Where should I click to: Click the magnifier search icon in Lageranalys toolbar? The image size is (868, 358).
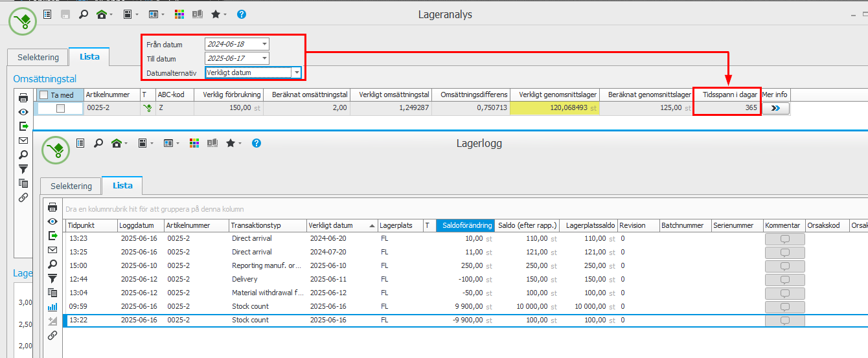84,14
